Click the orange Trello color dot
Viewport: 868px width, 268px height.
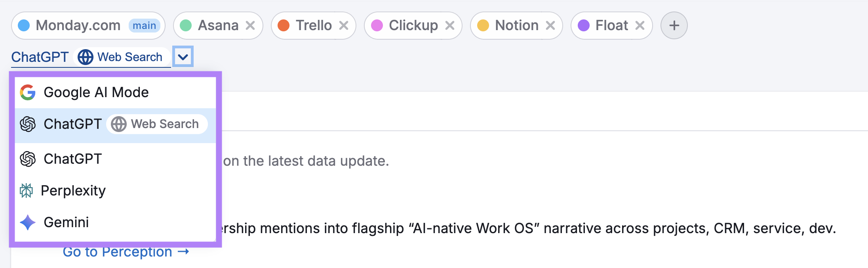coord(284,25)
